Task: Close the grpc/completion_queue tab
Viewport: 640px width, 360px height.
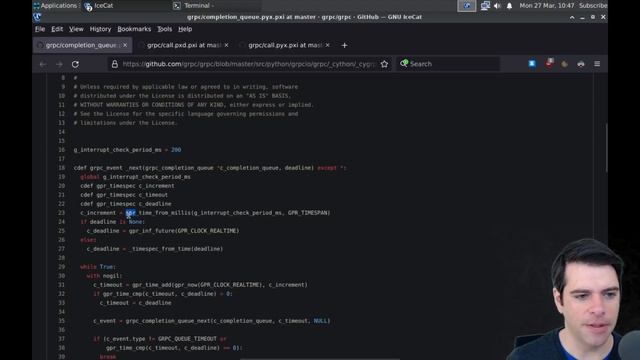Action: (x=125, y=45)
